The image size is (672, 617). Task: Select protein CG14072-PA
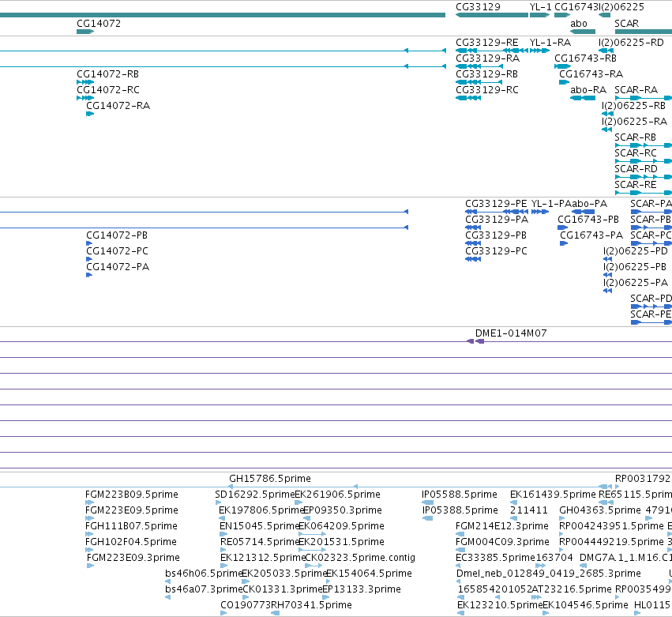point(89,275)
